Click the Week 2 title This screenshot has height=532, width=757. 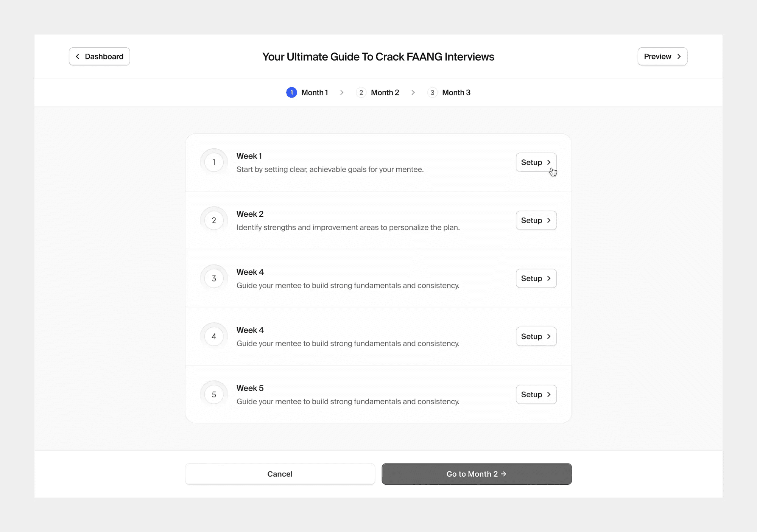250,214
